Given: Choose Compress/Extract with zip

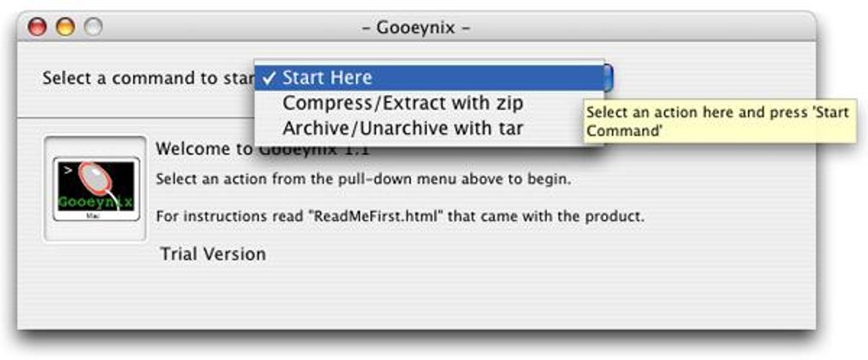Looking at the screenshot, I should pos(402,103).
